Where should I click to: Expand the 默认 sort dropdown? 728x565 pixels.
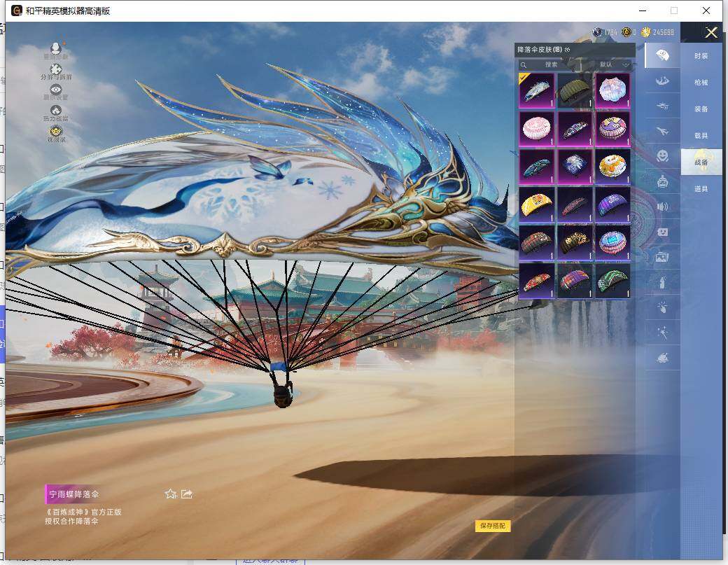coord(615,64)
